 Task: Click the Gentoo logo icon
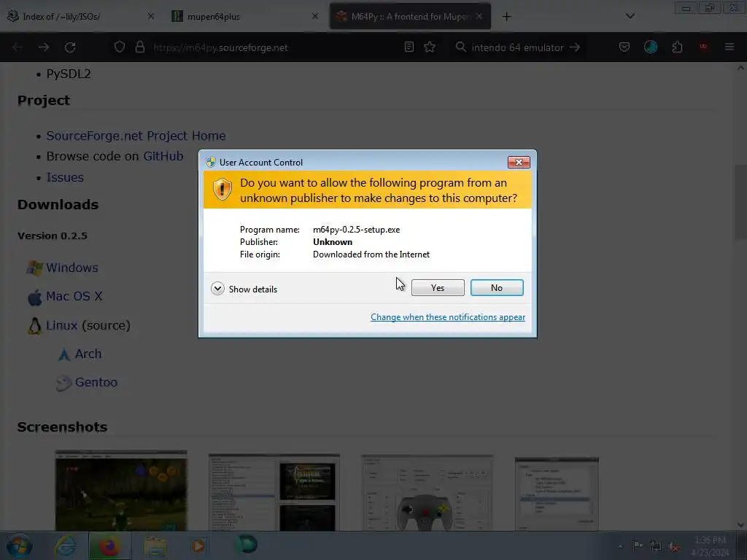coord(64,384)
